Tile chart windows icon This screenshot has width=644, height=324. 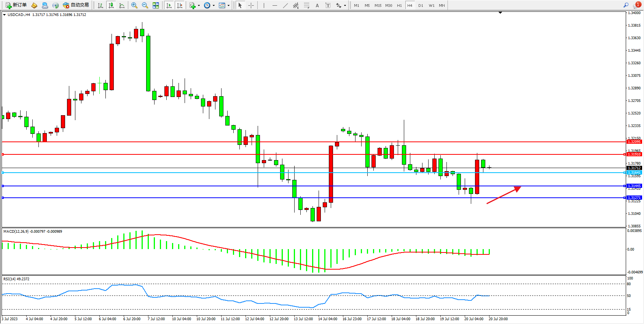pyautogui.click(x=156, y=5)
